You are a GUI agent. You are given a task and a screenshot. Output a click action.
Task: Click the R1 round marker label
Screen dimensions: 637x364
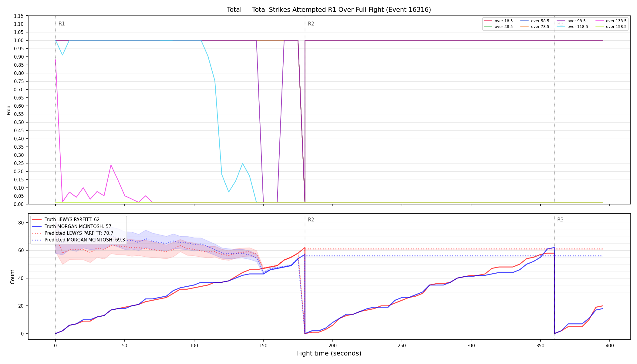[x=62, y=24]
